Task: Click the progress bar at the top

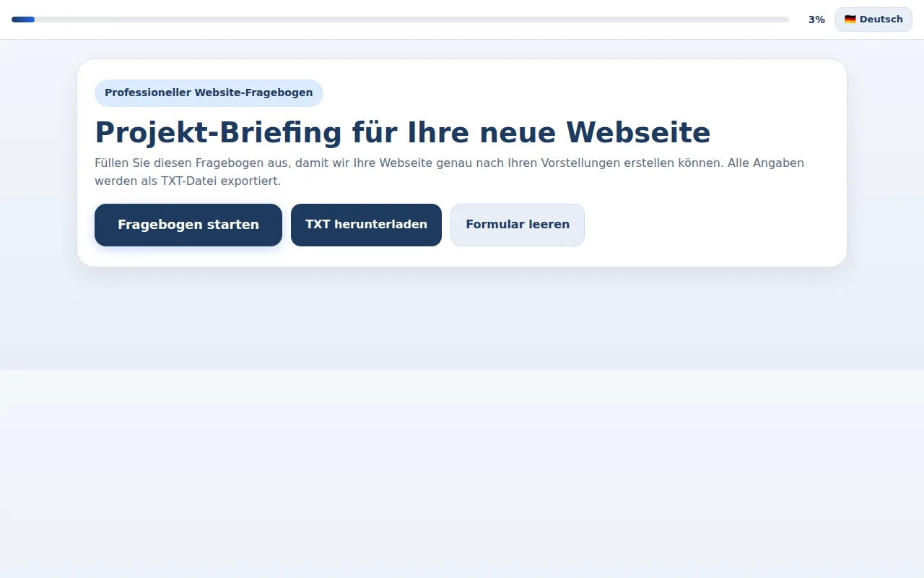Action: point(400,20)
